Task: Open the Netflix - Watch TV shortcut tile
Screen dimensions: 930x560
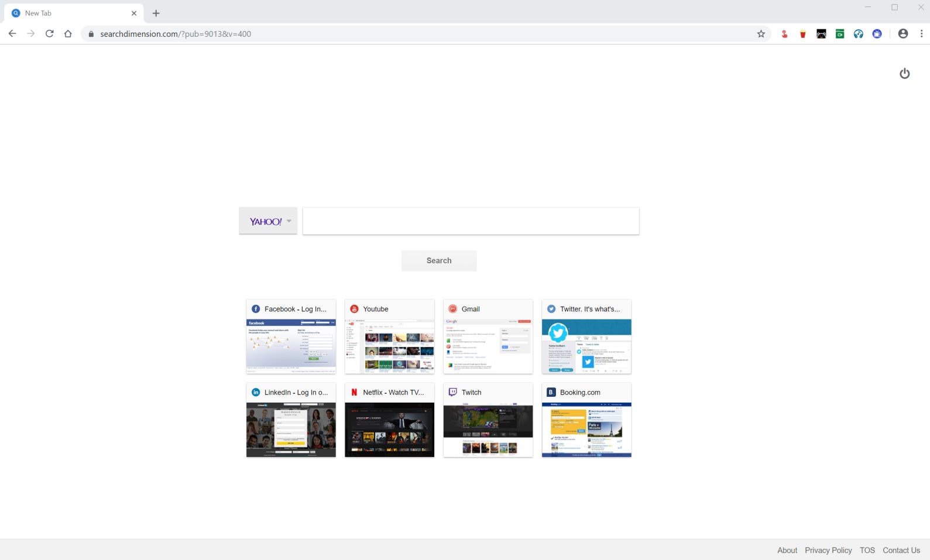Action: coord(390,420)
